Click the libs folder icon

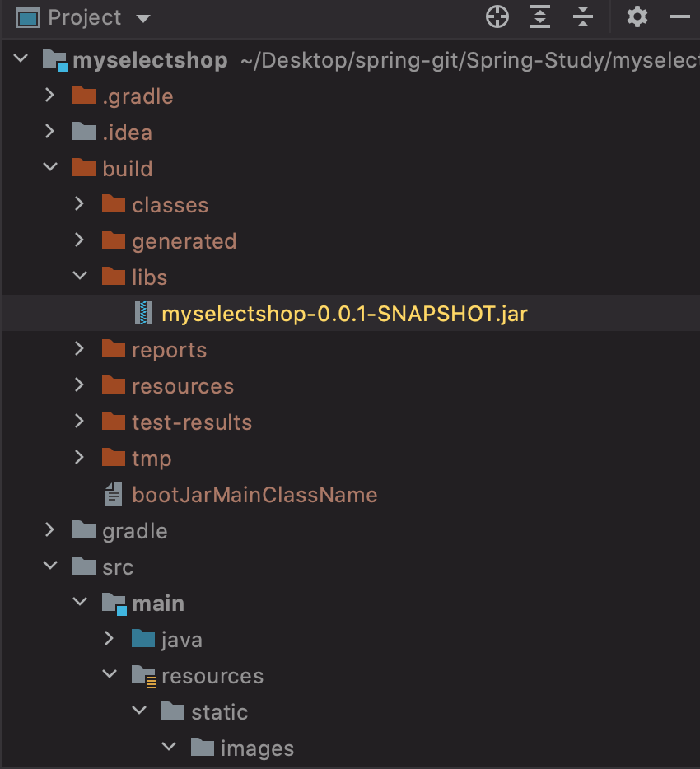tap(114, 277)
